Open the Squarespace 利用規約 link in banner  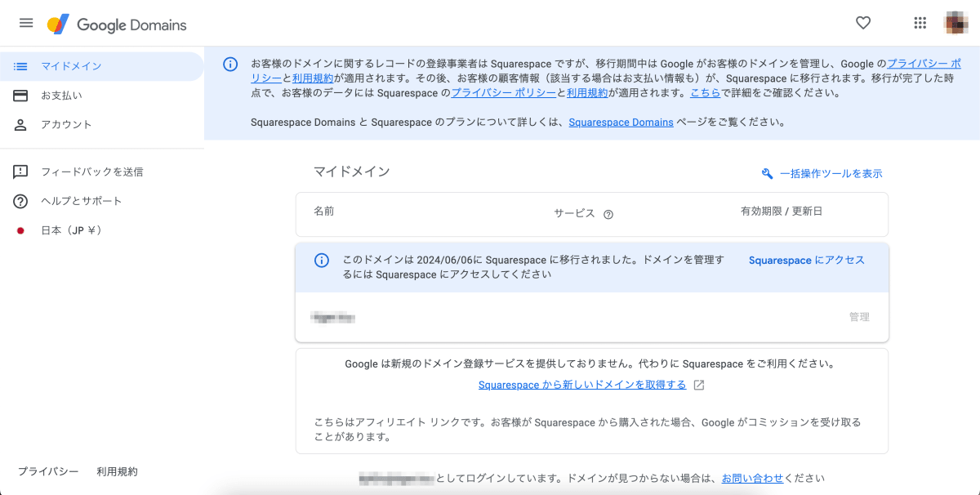pyautogui.click(x=587, y=93)
